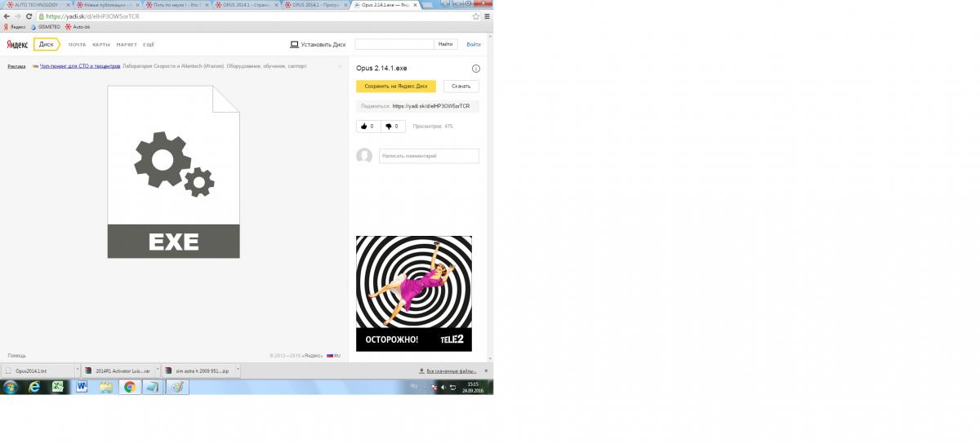Click Установить Диск link

(318, 44)
